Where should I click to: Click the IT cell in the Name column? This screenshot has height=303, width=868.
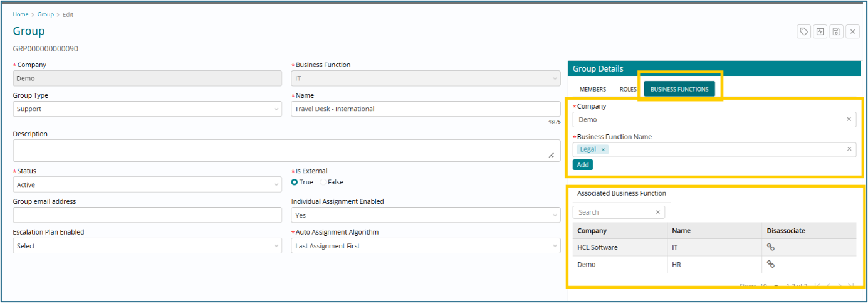click(x=714, y=247)
